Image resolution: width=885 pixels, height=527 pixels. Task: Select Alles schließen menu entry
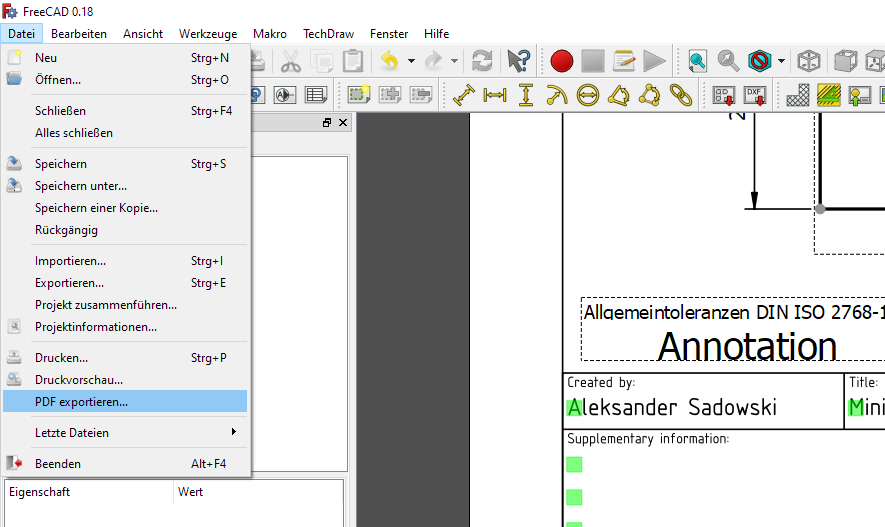(x=125, y=133)
